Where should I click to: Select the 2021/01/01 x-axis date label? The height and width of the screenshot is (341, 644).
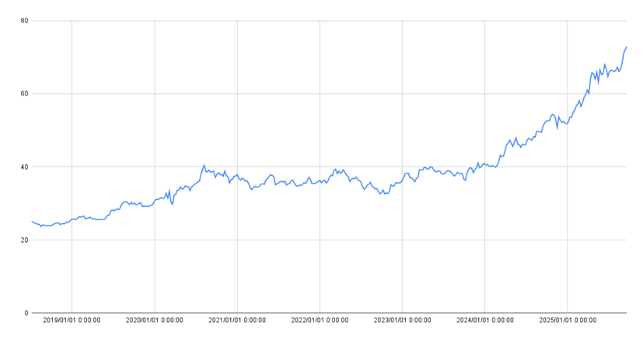point(237,320)
